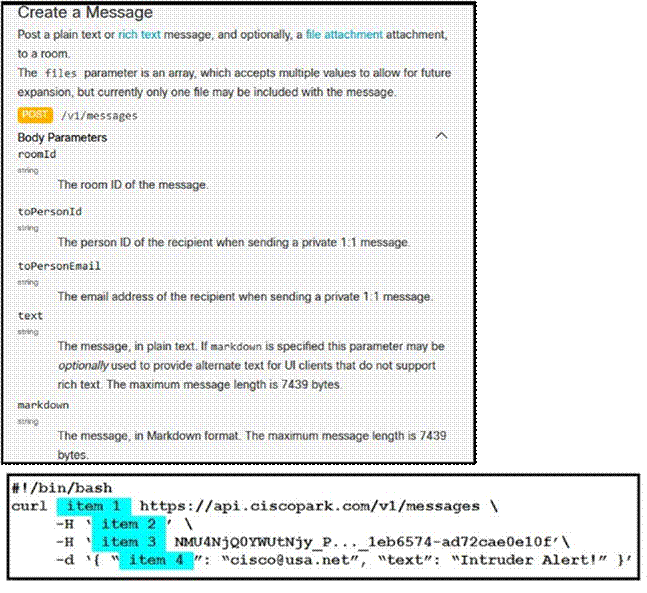Open the rich text link
The image size is (647, 593).
point(139,35)
